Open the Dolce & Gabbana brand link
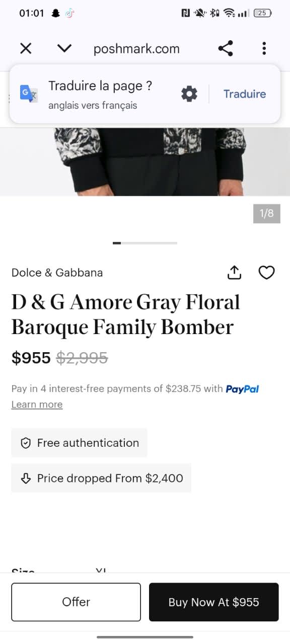Viewport: 290px width, 644px height. pos(57,273)
